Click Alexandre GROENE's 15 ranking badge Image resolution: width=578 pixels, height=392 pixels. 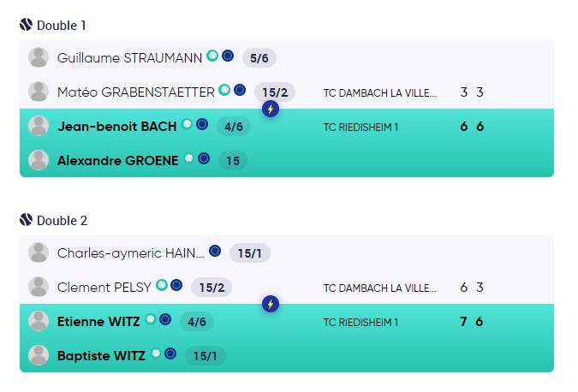(233, 161)
